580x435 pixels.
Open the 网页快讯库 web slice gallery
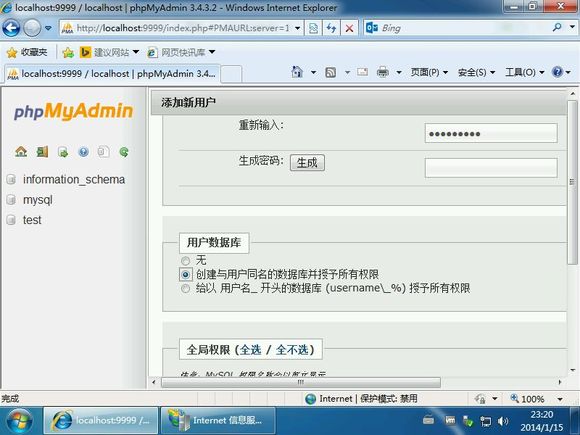point(181,53)
